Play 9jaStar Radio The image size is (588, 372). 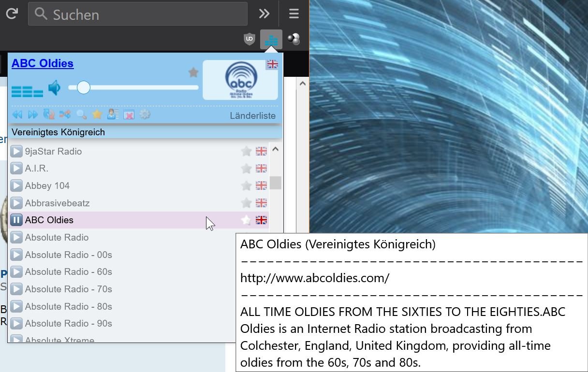point(16,151)
